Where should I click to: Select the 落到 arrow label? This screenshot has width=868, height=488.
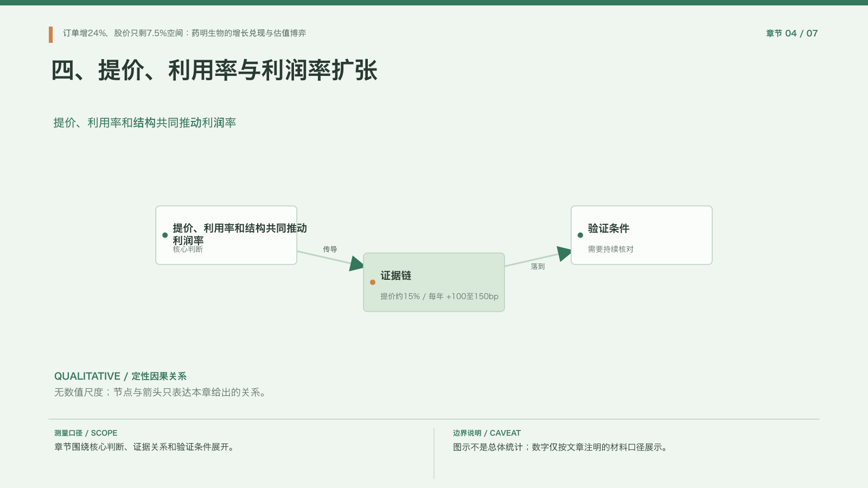(538, 266)
